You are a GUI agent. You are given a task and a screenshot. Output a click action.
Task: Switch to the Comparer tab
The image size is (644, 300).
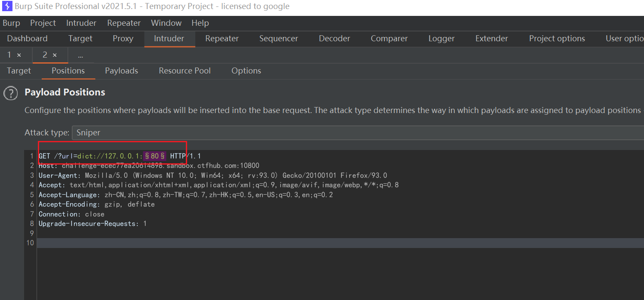click(389, 39)
